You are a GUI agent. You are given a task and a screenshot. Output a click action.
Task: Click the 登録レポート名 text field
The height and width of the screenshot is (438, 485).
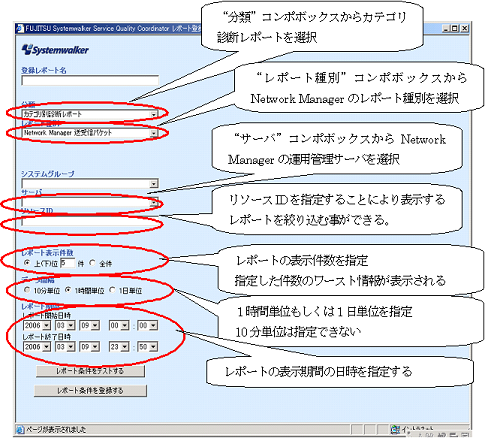[x=90, y=81]
